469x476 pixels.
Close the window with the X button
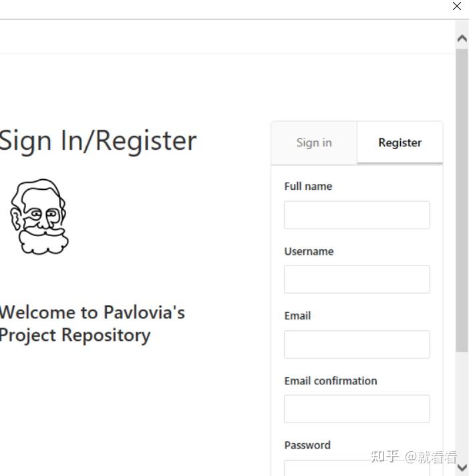coord(457,7)
